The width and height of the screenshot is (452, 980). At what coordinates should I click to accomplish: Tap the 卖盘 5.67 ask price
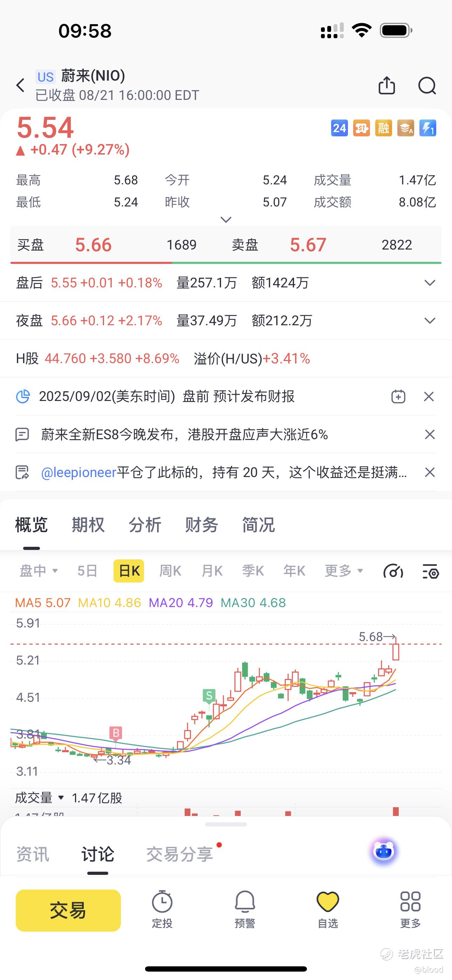[x=308, y=245]
